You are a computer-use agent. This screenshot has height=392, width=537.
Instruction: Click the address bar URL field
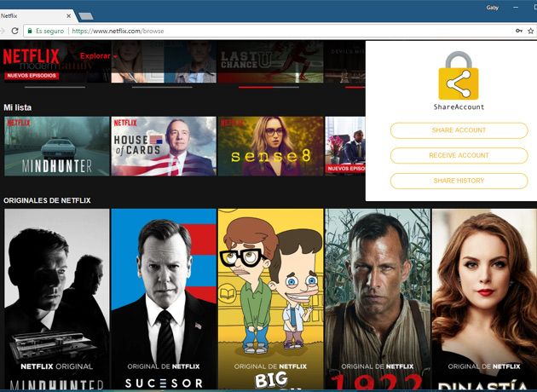256,31
